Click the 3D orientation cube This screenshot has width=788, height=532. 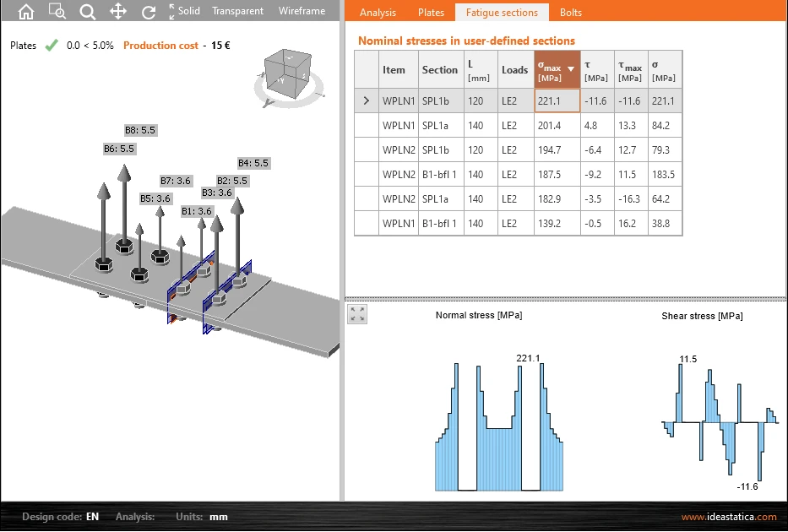click(x=288, y=75)
